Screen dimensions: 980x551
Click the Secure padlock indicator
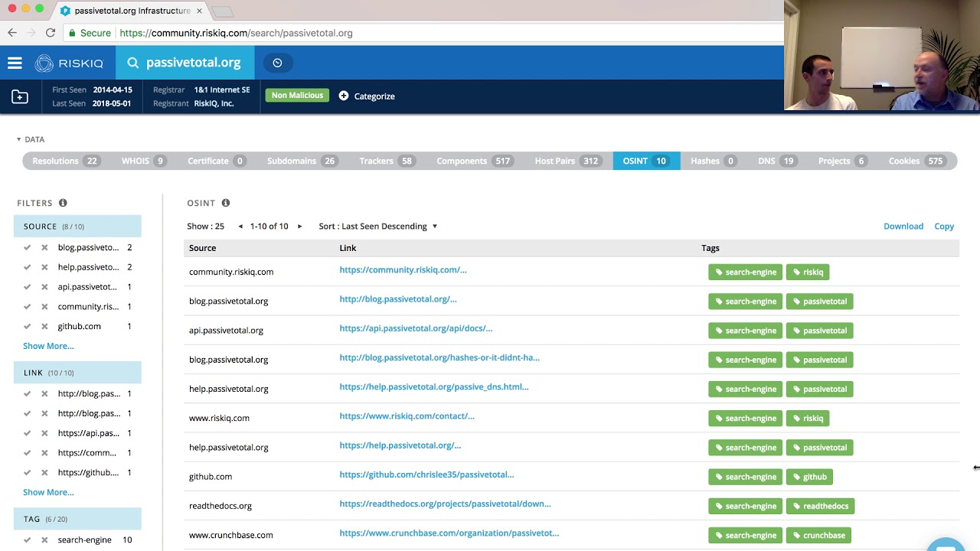(89, 33)
